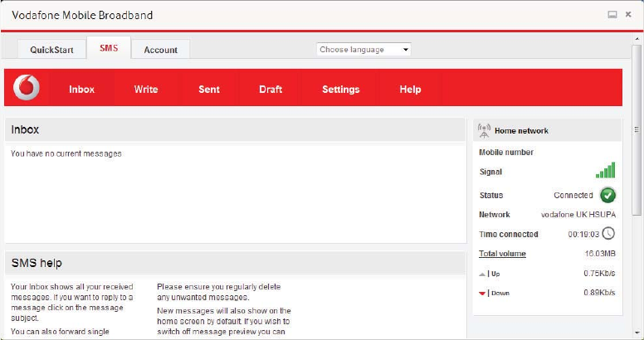
Task: Click the vertical scrollbar thumb
Action: 637,129
